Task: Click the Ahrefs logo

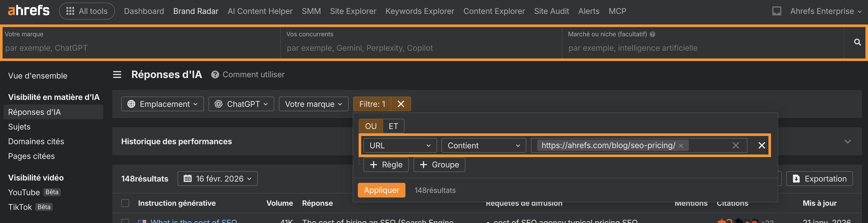Action: coord(29,11)
